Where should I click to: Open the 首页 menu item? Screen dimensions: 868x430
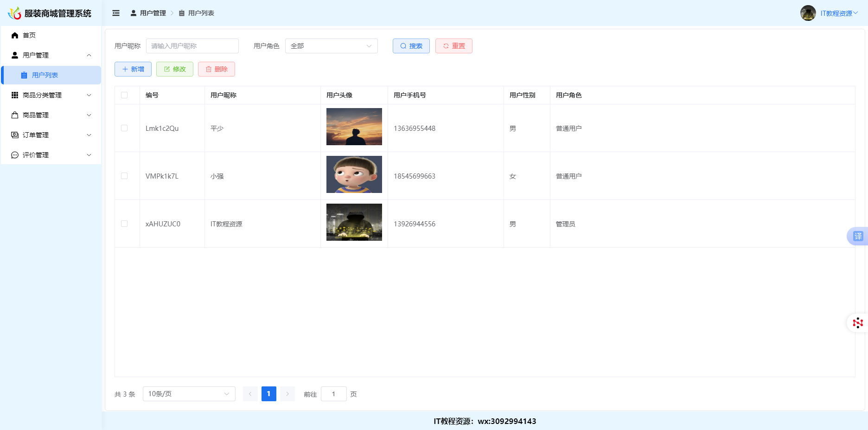click(51, 35)
